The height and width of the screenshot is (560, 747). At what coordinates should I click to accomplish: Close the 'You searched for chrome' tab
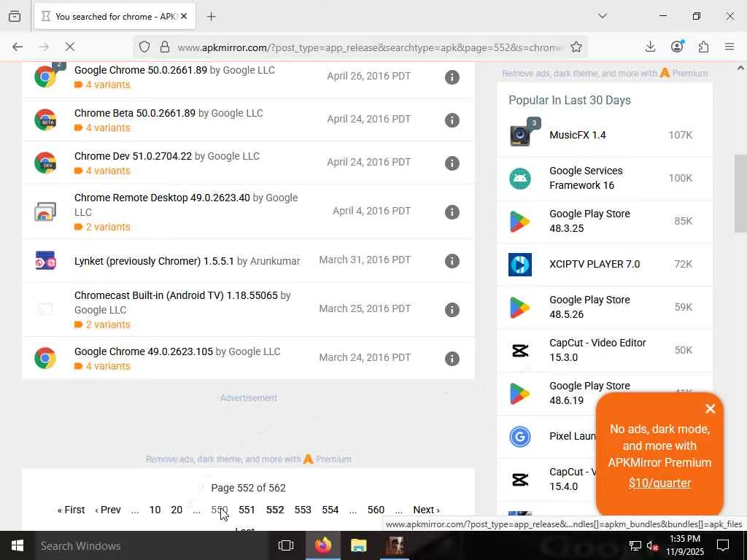pyautogui.click(x=184, y=16)
